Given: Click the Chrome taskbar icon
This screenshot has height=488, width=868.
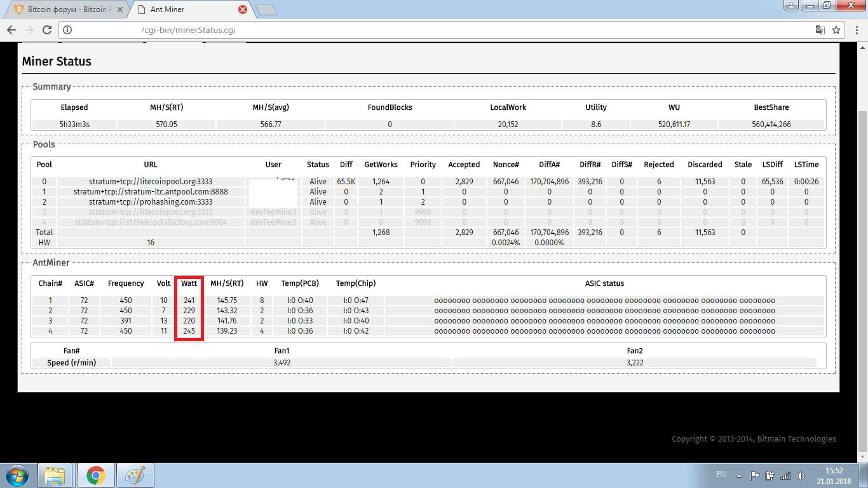Looking at the screenshot, I should [96, 475].
